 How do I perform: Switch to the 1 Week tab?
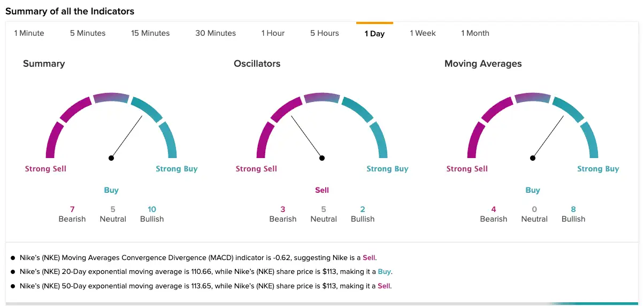[x=423, y=33]
